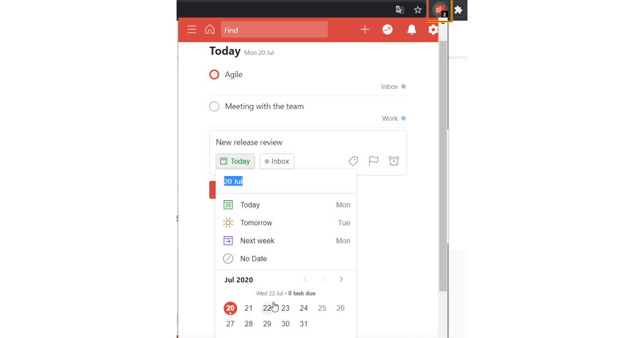The image size is (644, 338).
Task: Go to next month with right chevron
Action: pyautogui.click(x=341, y=279)
